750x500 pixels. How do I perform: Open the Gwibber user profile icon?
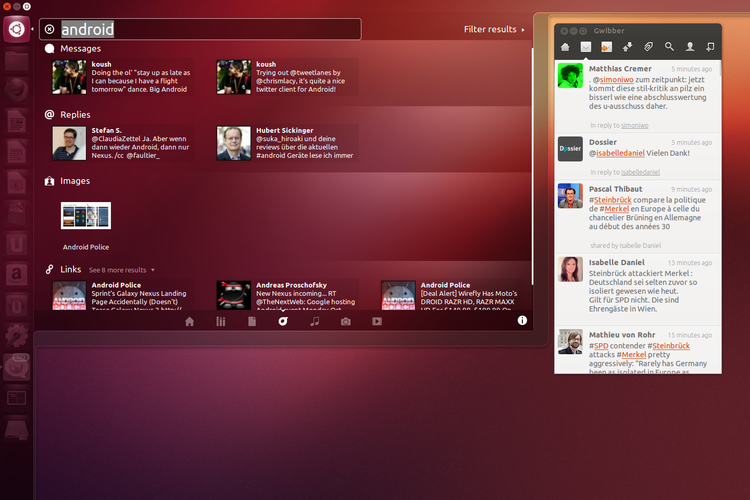[690, 47]
